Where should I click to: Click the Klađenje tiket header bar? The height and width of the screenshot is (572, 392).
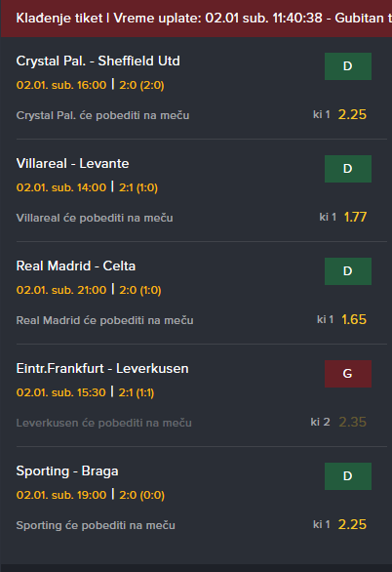[x=196, y=19]
